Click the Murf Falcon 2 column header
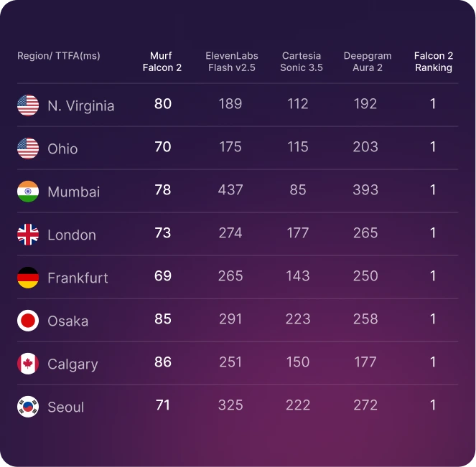Screen dimensions: 476x467 pos(162,62)
